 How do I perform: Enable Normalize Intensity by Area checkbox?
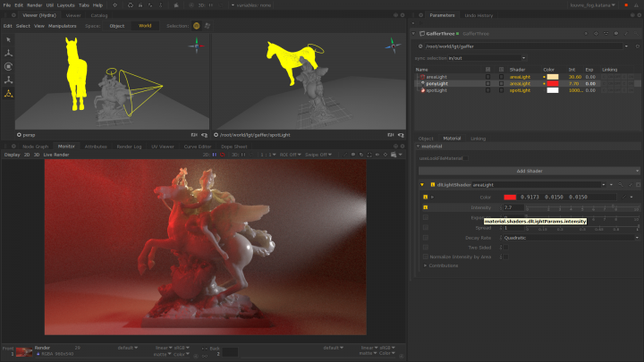504,257
